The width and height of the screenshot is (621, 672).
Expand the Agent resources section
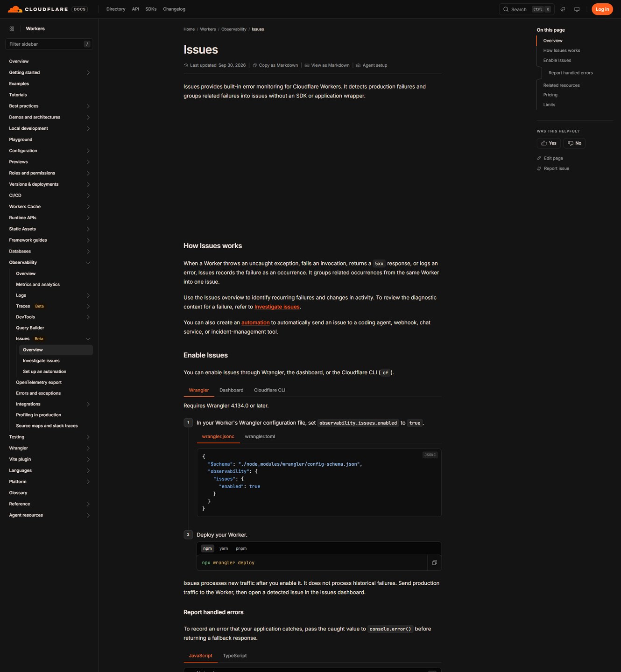(x=88, y=515)
